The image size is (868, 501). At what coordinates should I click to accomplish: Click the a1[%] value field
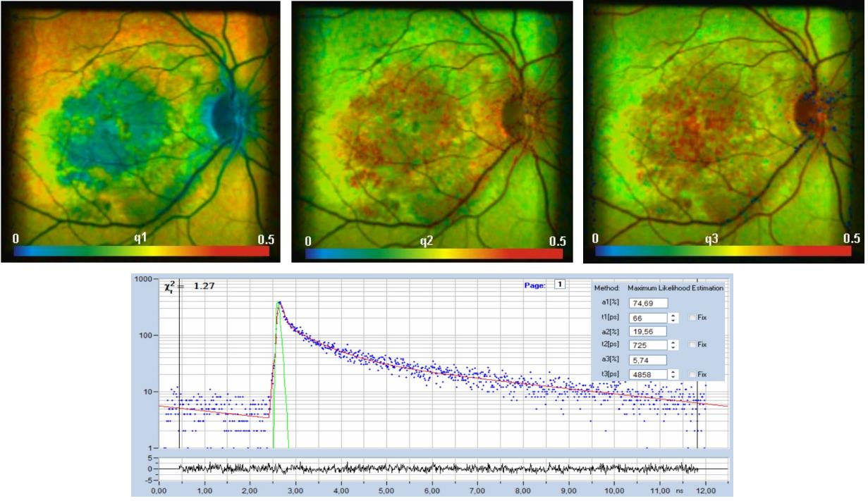click(x=647, y=304)
